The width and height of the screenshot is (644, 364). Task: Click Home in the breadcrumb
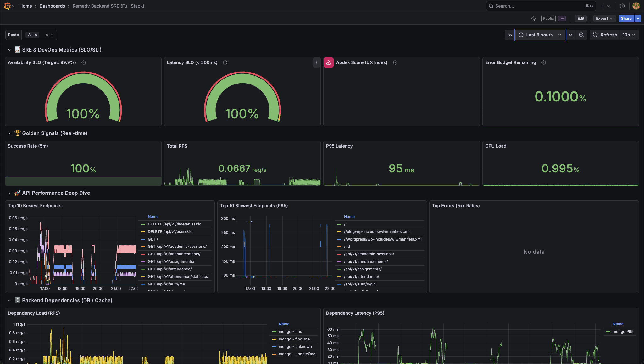click(25, 6)
